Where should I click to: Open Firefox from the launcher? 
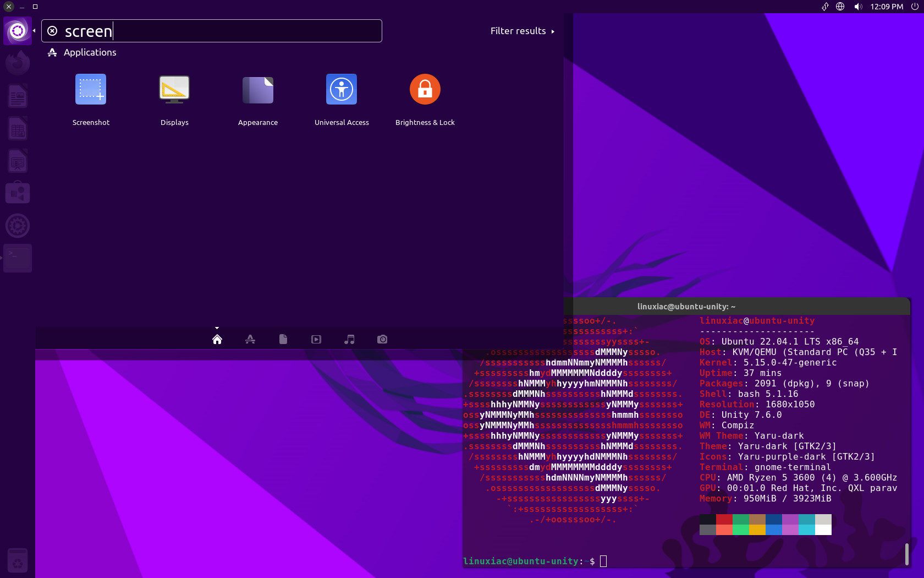(x=18, y=63)
